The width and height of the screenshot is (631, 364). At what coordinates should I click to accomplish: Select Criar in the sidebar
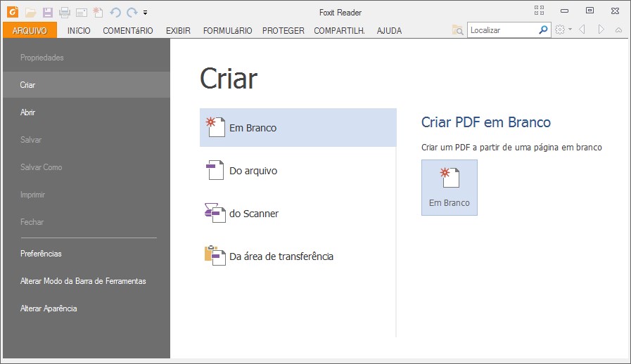click(87, 85)
